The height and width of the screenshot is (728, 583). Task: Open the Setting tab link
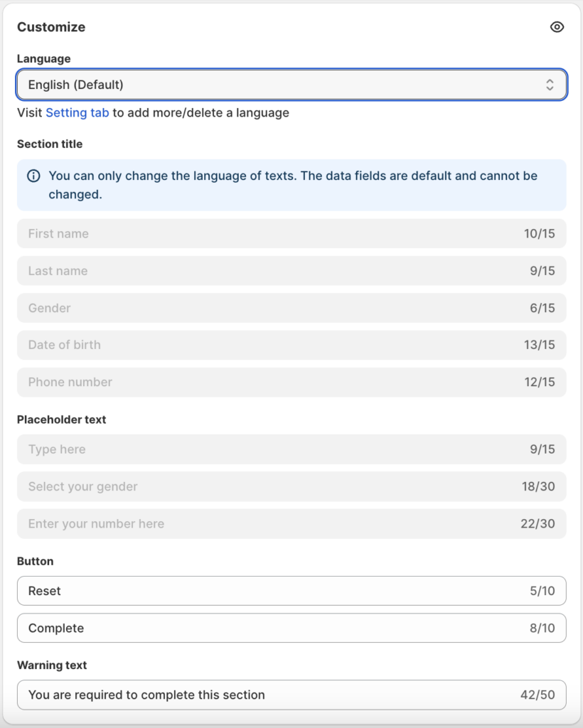point(77,112)
